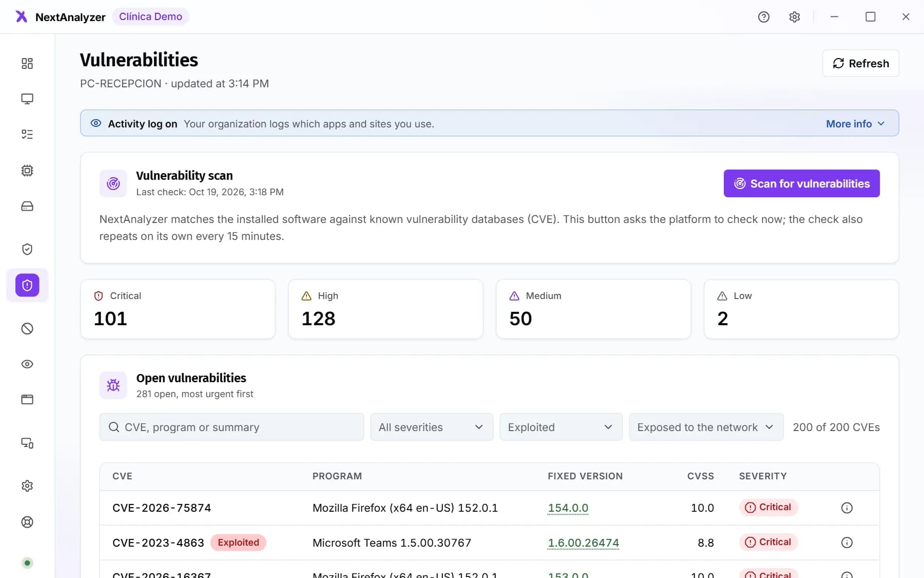Open the sidebar settings gear icon
The height and width of the screenshot is (578, 924).
(27, 486)
